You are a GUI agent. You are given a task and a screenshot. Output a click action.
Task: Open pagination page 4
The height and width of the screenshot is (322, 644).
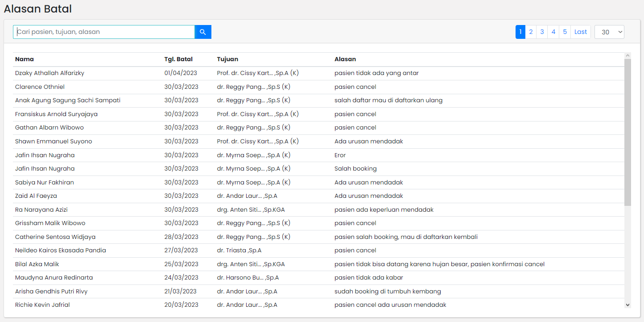point(553,32)
